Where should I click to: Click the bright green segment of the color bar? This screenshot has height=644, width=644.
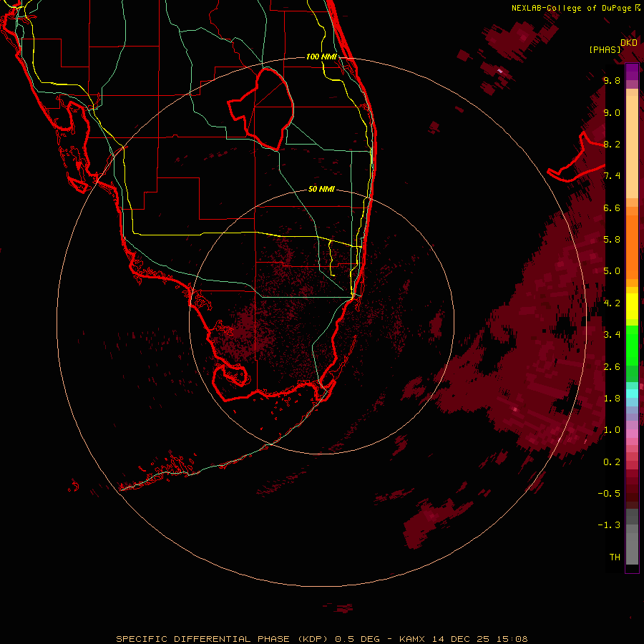(632, 345)
